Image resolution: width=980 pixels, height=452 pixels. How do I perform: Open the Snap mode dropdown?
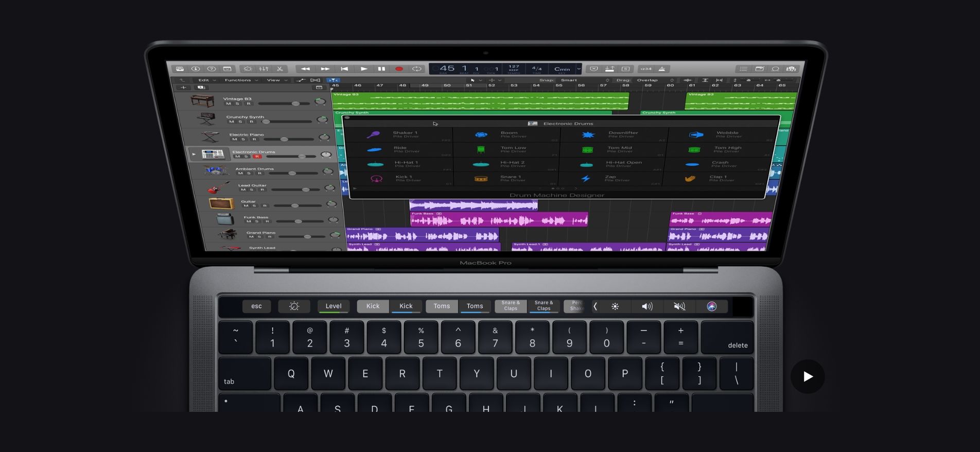584,80
